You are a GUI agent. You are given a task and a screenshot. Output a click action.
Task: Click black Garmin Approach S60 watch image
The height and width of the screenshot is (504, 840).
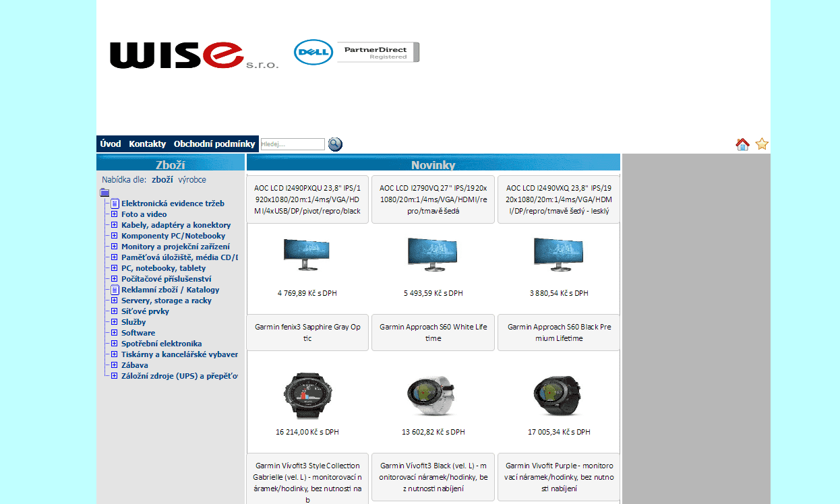558,396
